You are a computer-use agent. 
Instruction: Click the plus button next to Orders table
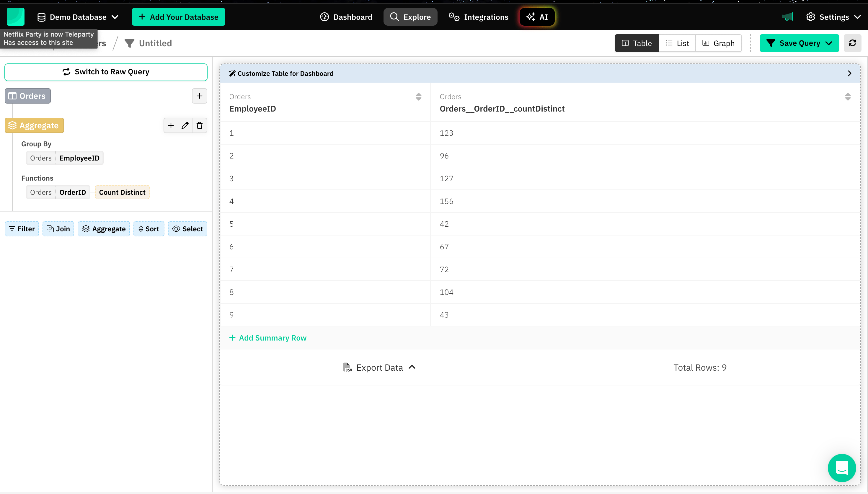pyautogui.click(x=199, y=96)
